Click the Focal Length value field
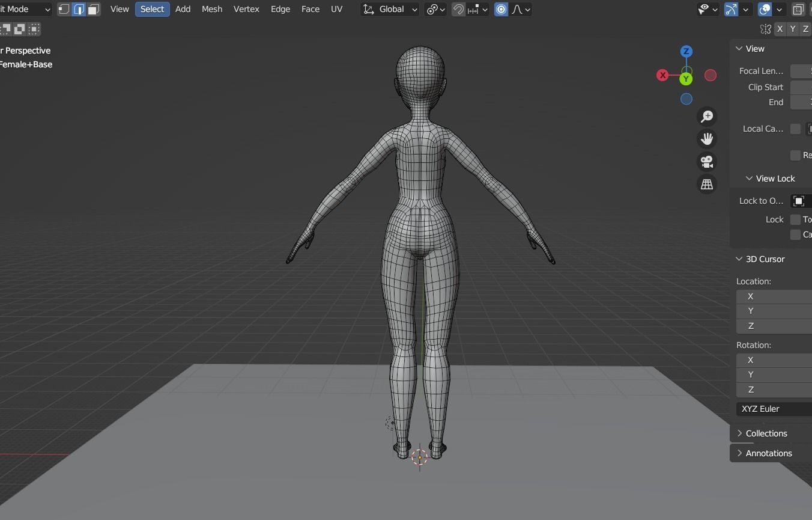This screenshot has height=520, width=812. 801,71
